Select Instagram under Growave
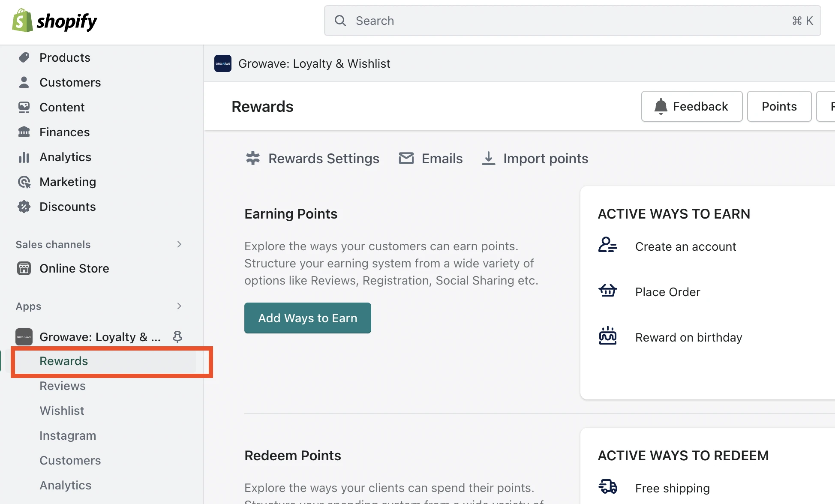Image resolution: width=835 pixels, height=504 pixels. (x=68, y=435)
